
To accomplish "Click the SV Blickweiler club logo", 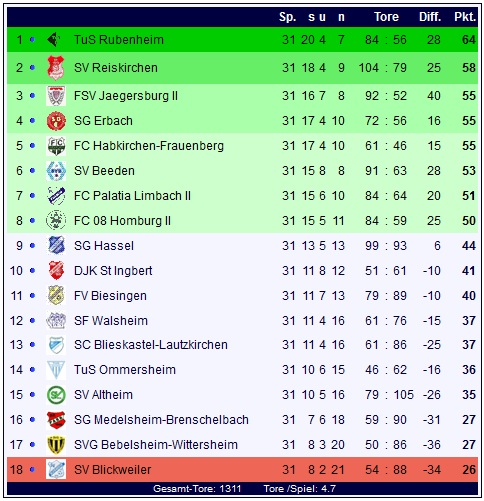I will [56, 470].
